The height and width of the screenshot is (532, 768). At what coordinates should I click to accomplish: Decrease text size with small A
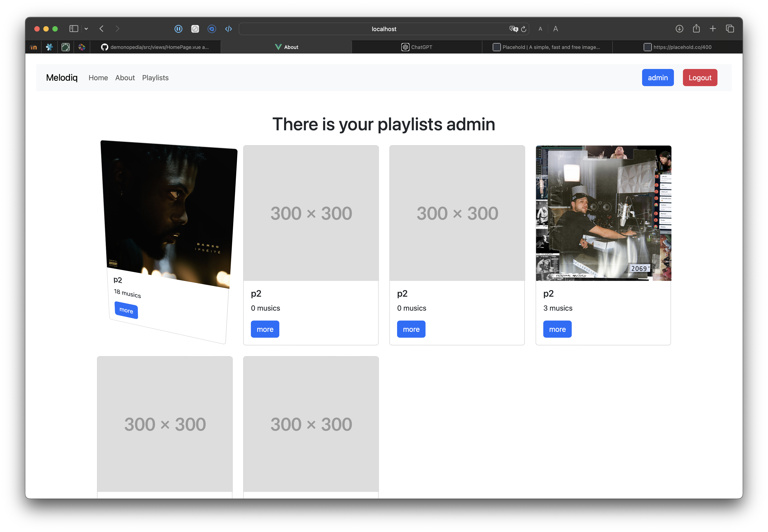540,29
